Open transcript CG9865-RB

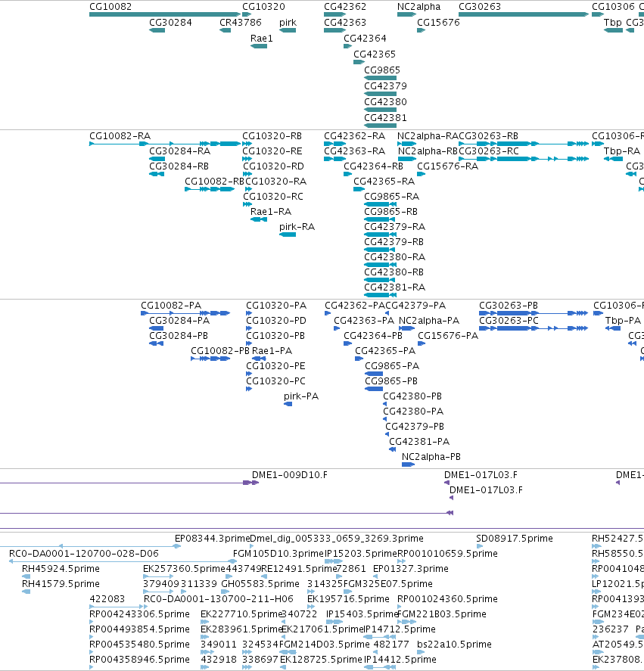coord(391,212)
